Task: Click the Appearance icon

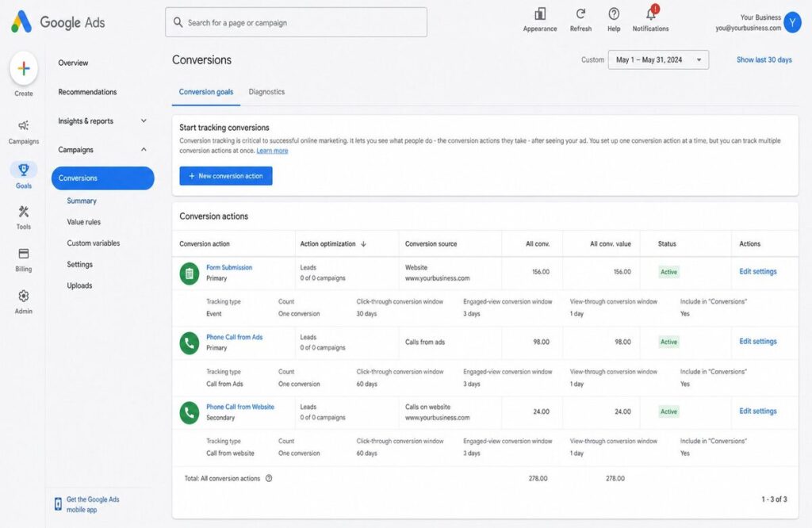Action: click(x=540, y=14)
